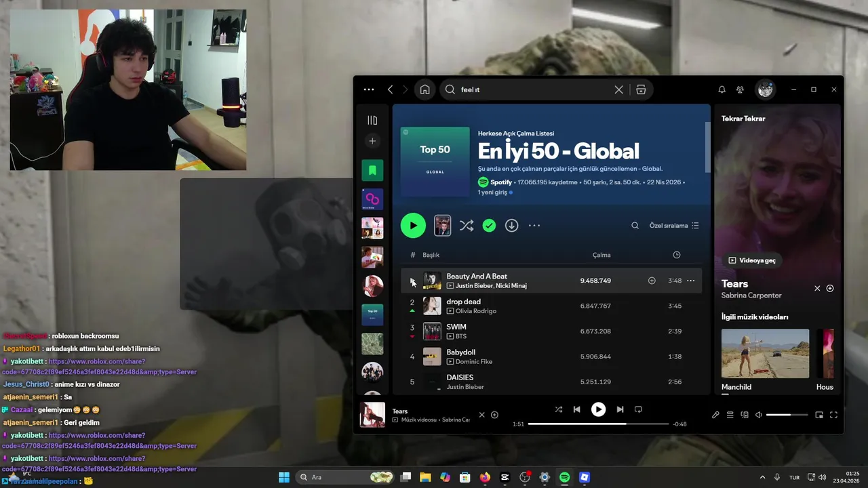This screenshot has width=868, height=488.
Task: Select the 'DAISIES' track title
Action: coord(460,378)
